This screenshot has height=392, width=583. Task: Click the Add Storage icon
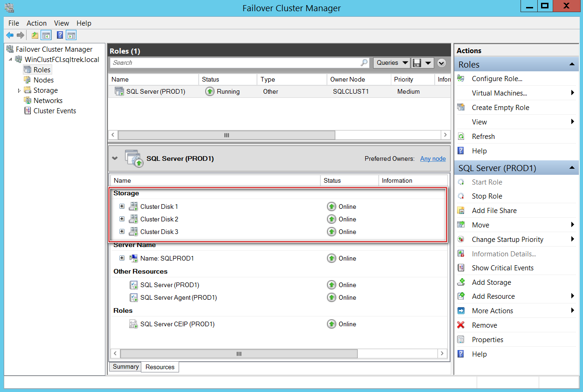click(x=461, y=282)
